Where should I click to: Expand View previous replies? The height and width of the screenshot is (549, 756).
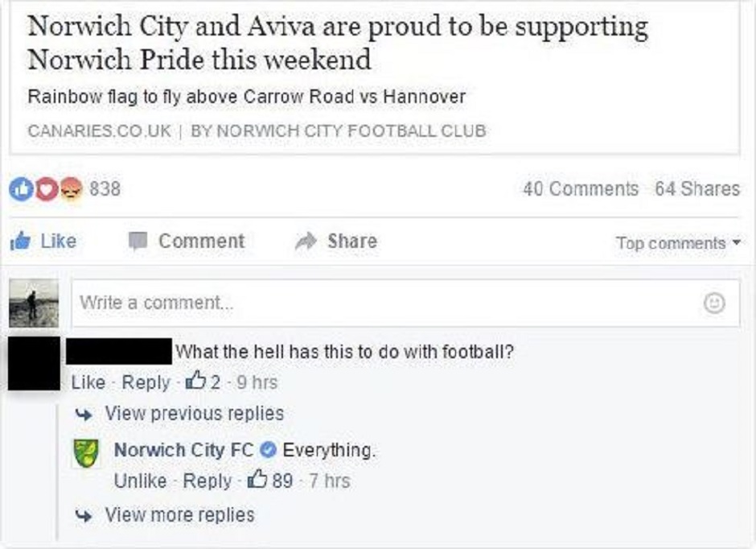[x=194, y=414]
